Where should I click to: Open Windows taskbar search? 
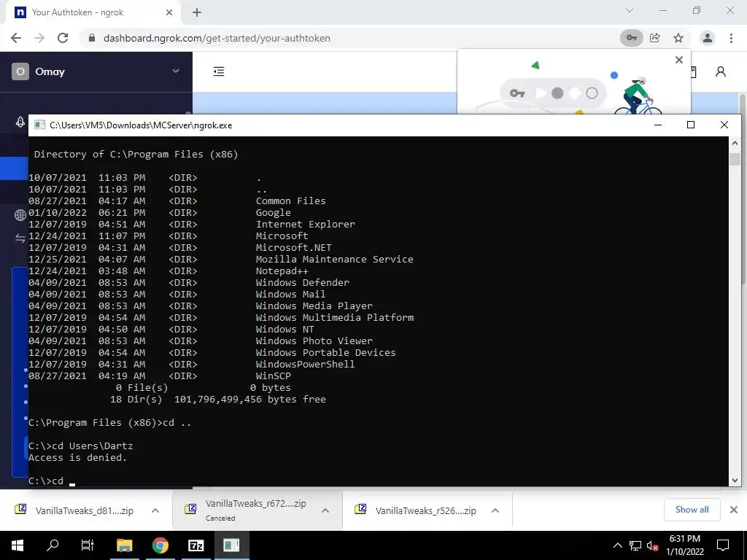pos(53,545)
